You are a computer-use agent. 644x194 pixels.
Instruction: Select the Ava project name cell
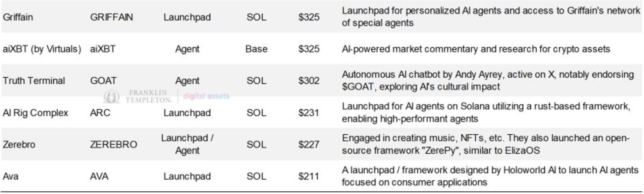(10, 176)
